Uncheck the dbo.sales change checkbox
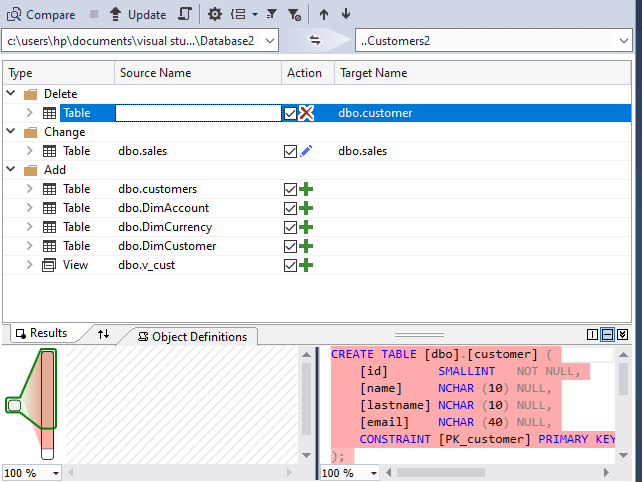The image size is (642, 482). tap(290, 151)
